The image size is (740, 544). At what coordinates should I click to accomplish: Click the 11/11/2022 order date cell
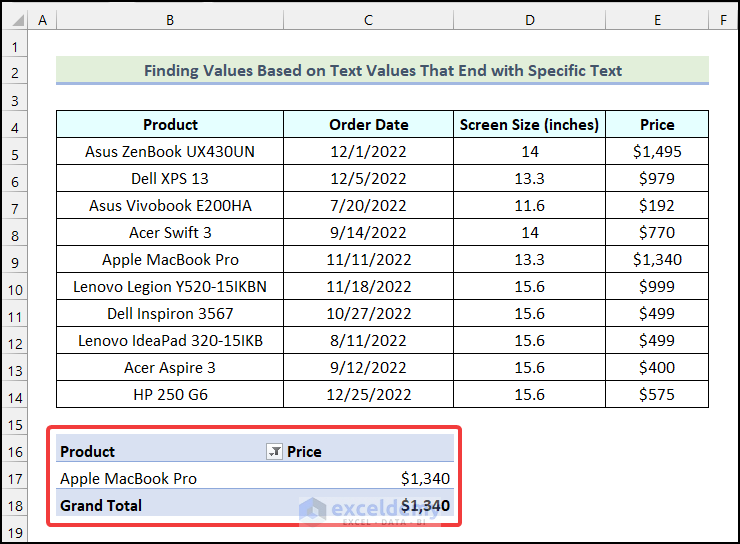[368, 260]
